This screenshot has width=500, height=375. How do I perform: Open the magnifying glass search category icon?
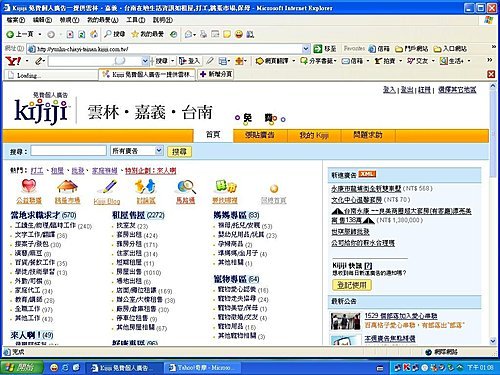185,187
